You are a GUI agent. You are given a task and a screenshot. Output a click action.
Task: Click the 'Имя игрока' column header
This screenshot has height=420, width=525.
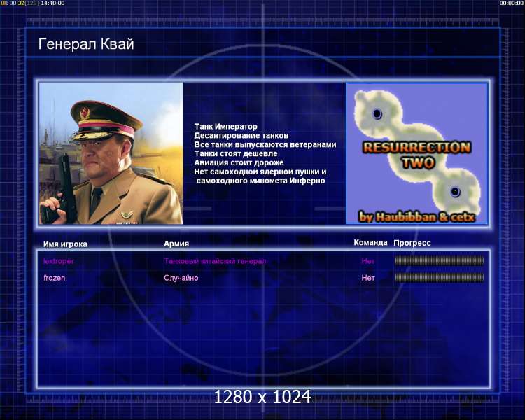coord(65,244)
